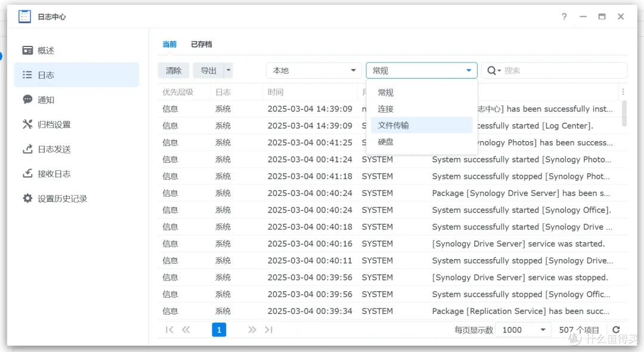644x352 pixels.
Task: Click the Log Center app icon in title bar
Action: coord(24,17)
